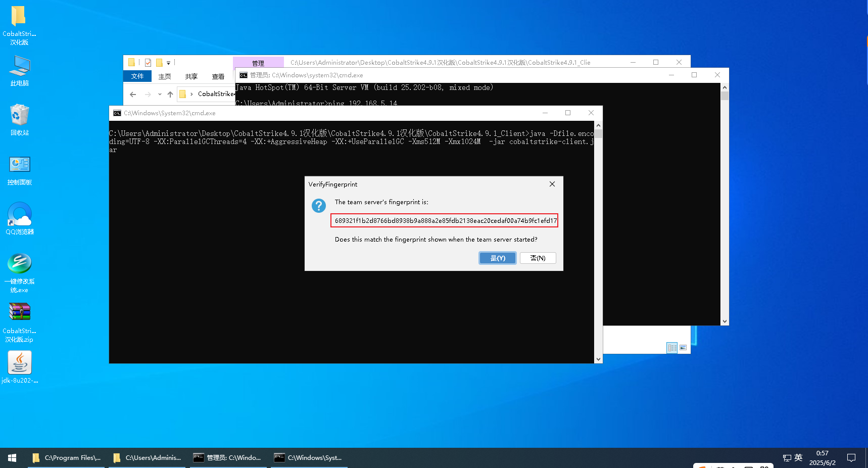Switch to C:\Windows\Syst... cmd taskbar window
868x468 pixels.
click(309, 458)
